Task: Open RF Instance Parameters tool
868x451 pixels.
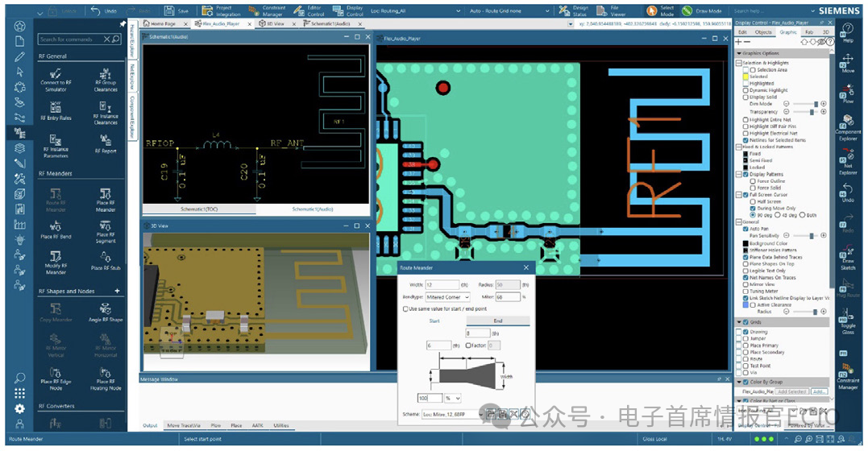Action: pyautogui.click(x=56, y=146)
